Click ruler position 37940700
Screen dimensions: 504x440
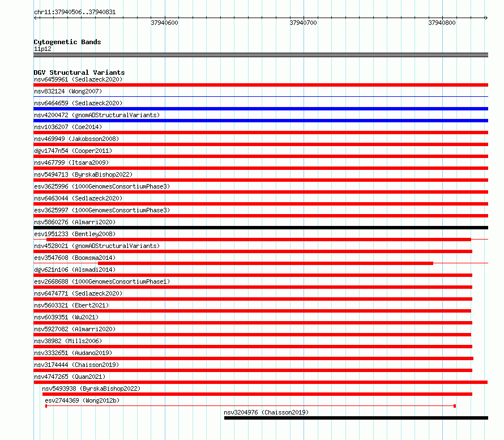point(303,23)
